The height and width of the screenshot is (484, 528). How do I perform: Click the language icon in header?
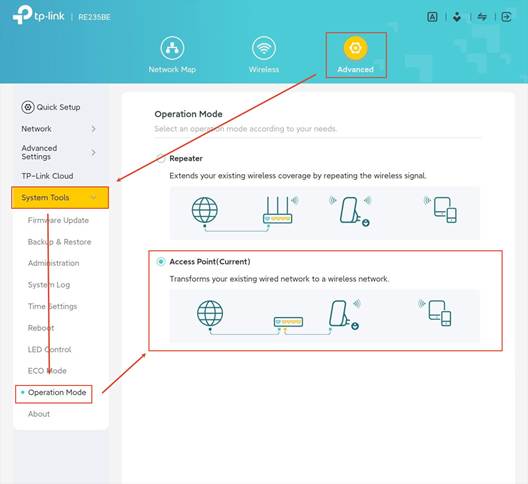point(432,17)
